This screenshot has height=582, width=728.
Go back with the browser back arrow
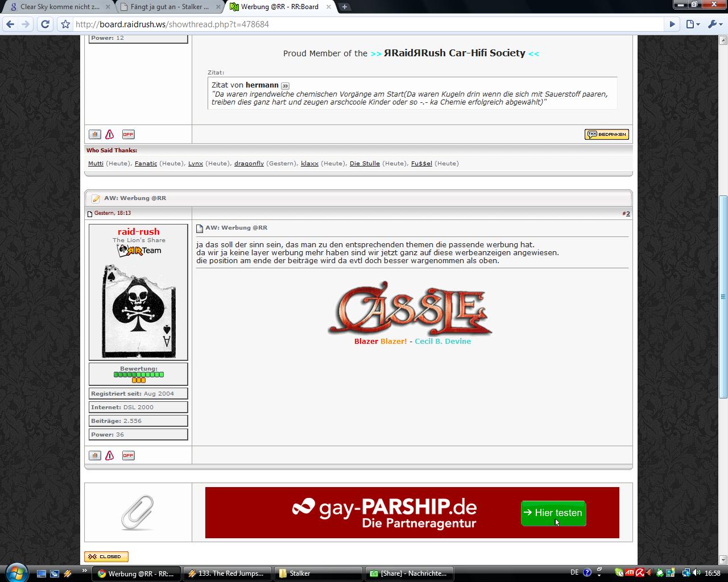click(x=10, y=24)
